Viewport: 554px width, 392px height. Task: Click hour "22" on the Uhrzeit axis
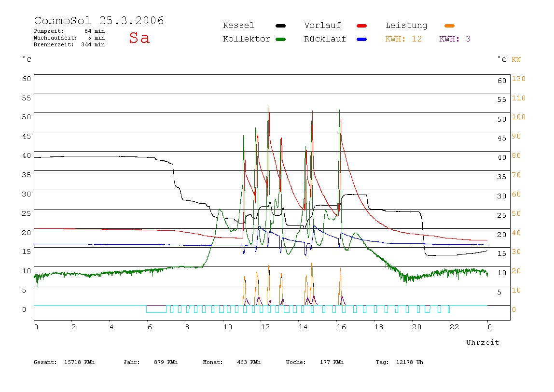pyautogui.click(x=455, y=327)
